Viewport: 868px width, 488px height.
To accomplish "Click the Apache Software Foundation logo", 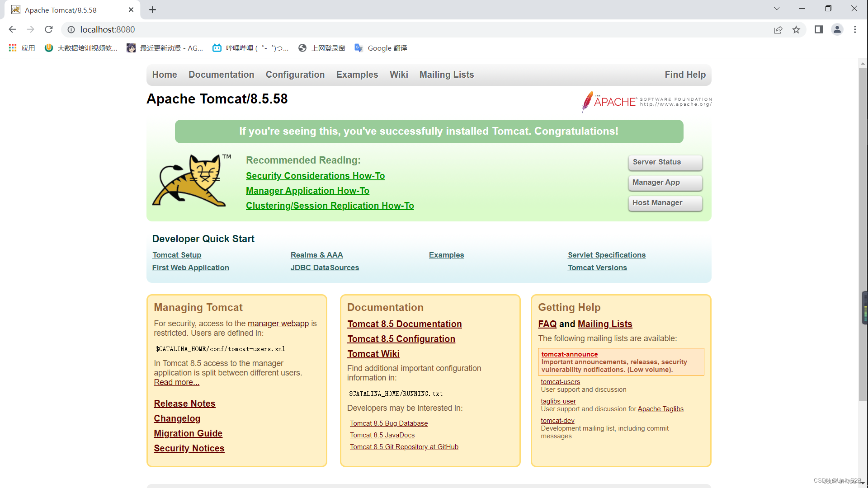I will [x=646, y=102].
